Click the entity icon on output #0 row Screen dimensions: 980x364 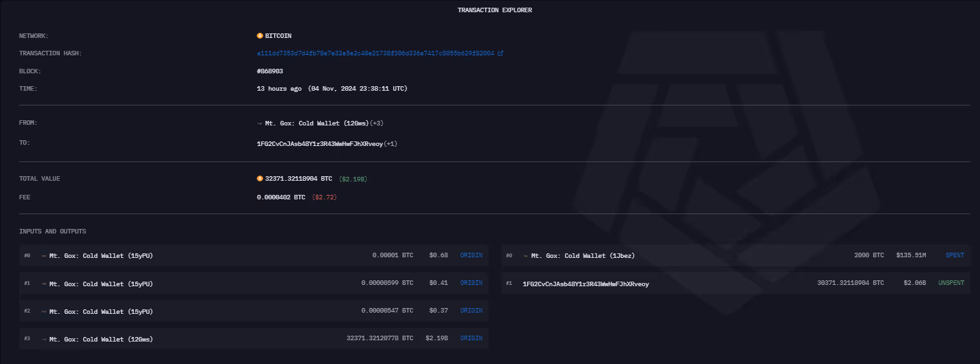click(526, 256)
